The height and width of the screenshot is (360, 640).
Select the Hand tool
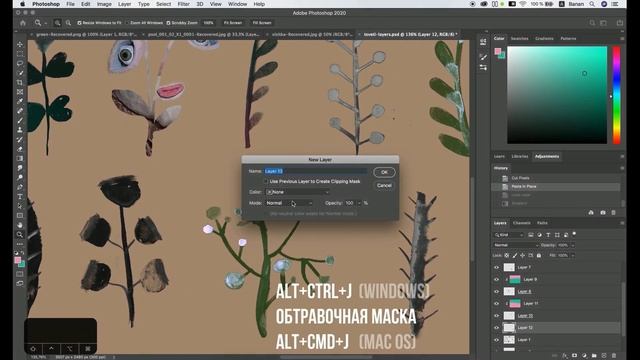click(x=20, y=225)
